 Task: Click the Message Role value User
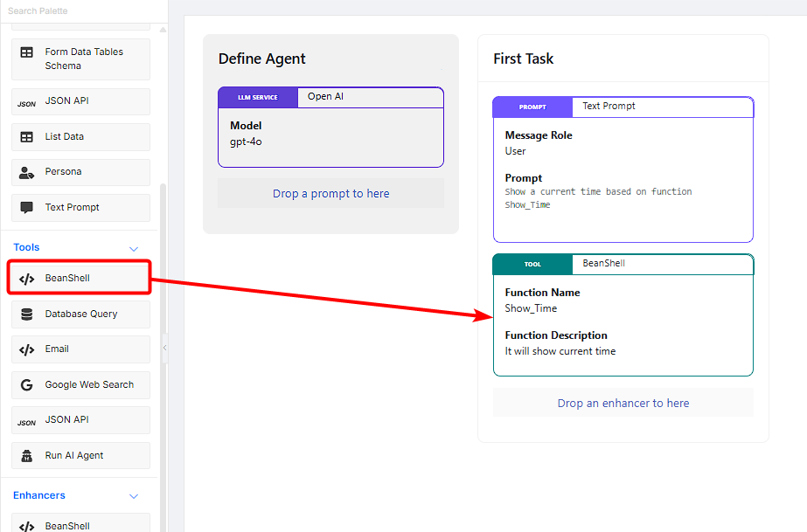515,151
